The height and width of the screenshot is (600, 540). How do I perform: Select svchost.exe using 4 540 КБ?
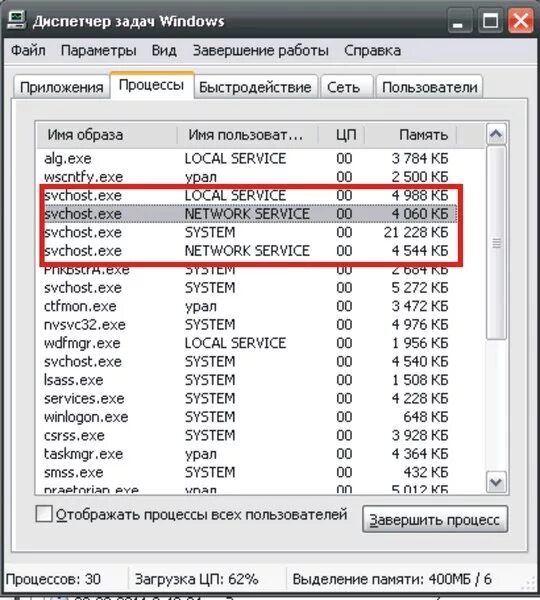coord(247,362)
